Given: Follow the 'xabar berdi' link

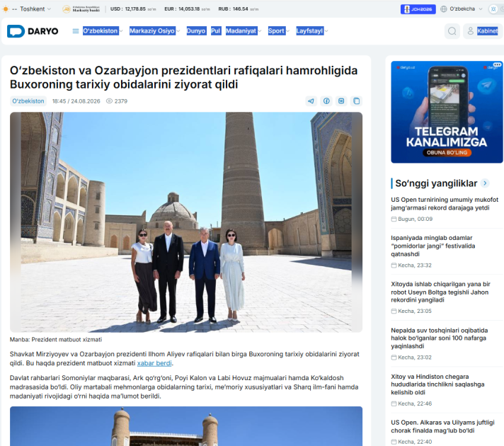Looking at the screenshot, I should tap(154, 363).
